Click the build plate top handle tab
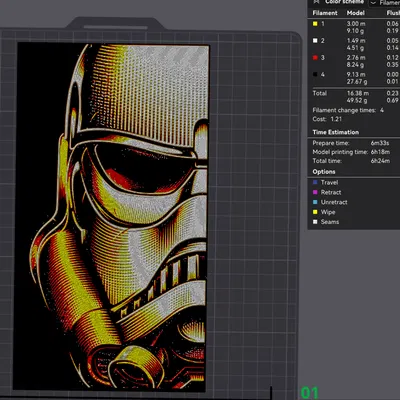400x400 pixels. tap(115, 24)
